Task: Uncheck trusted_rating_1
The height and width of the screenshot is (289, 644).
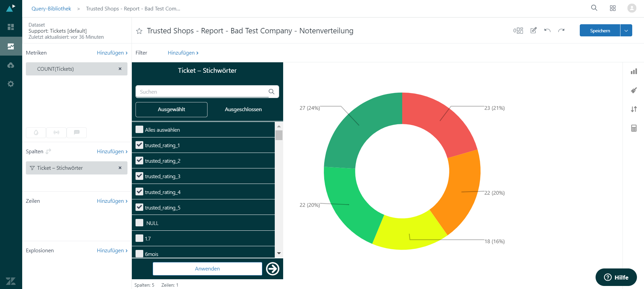Action: 139,145
